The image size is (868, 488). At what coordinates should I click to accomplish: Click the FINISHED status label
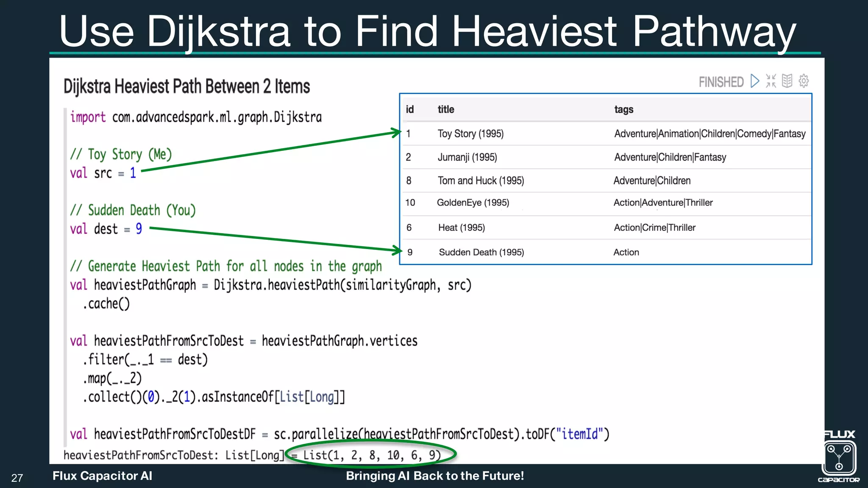721,82
